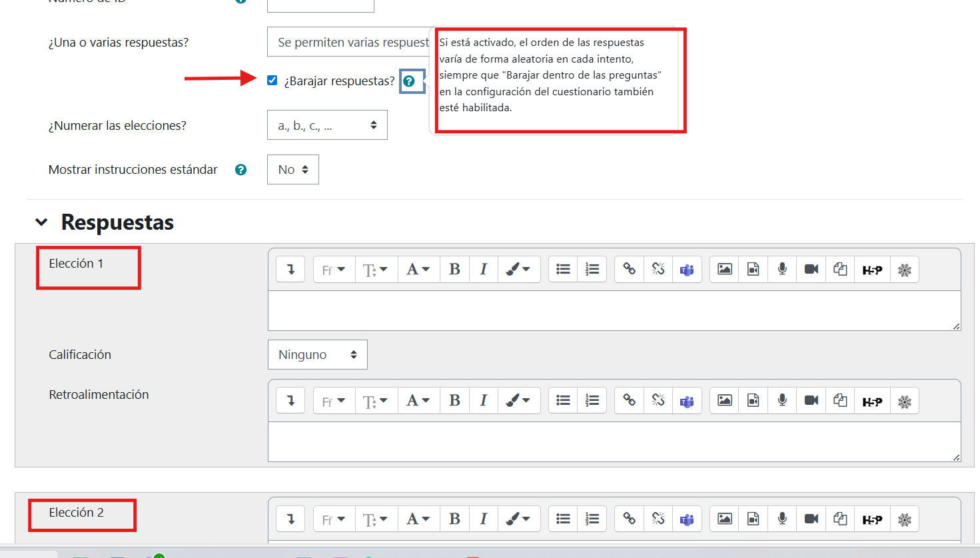The image size is (980, 558).
Task: Click Italic in Elección 1 answer editor
Action: [484, 269]
